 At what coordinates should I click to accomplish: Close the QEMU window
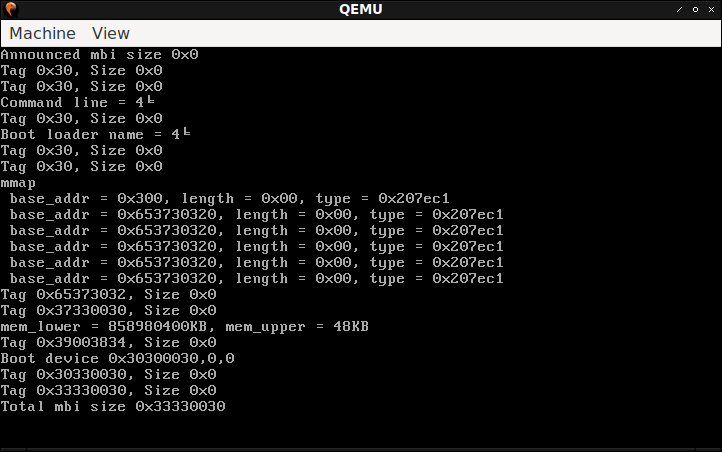(x=711, y=9)
